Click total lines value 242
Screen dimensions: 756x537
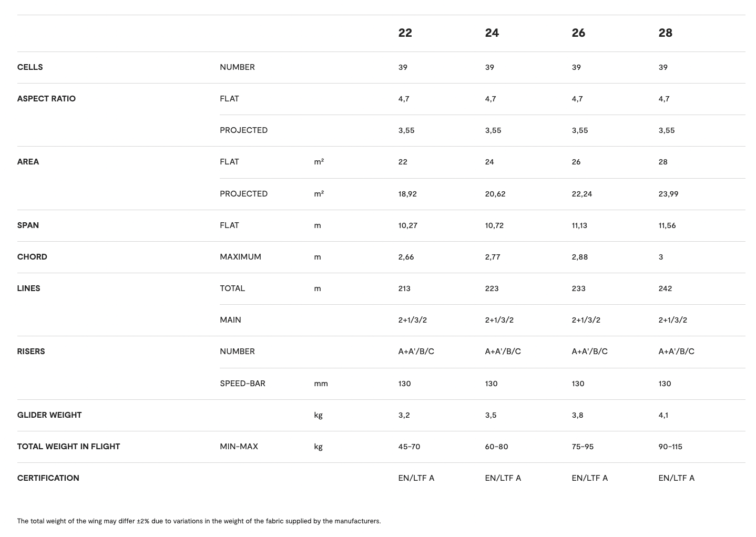(665, 288)
